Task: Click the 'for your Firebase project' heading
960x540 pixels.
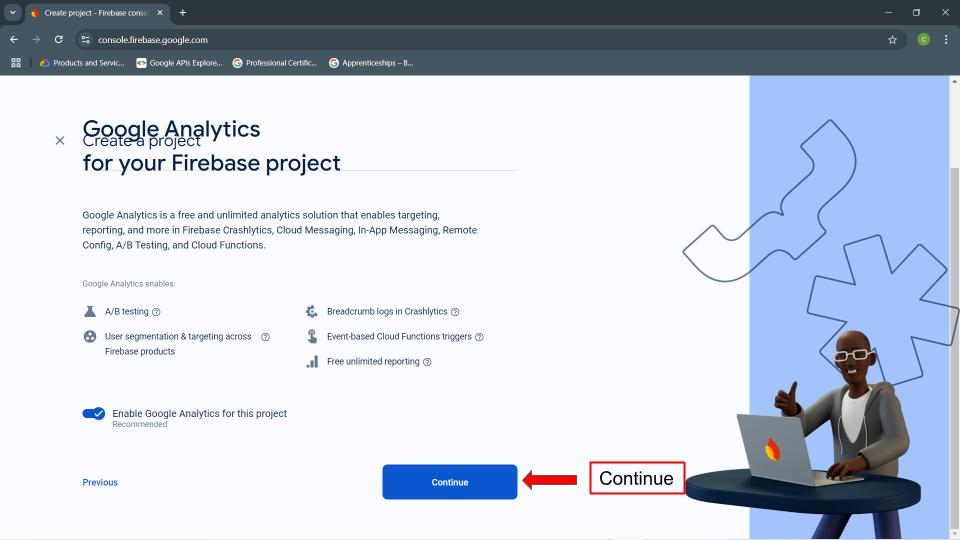Action: point(211,163)
